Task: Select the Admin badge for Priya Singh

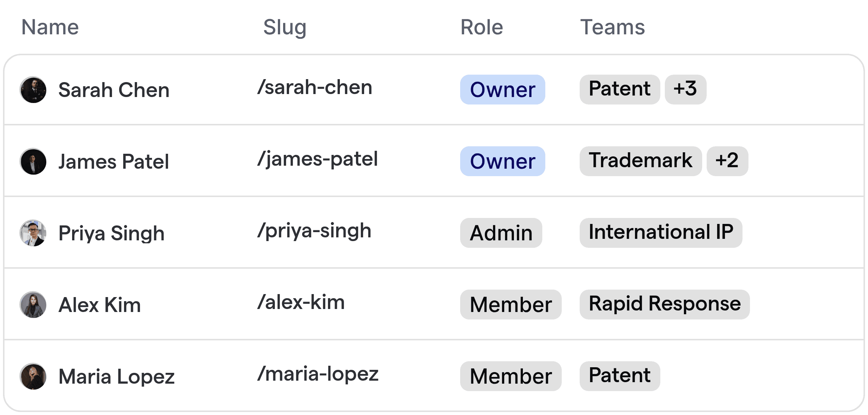Action: (500, 233)
